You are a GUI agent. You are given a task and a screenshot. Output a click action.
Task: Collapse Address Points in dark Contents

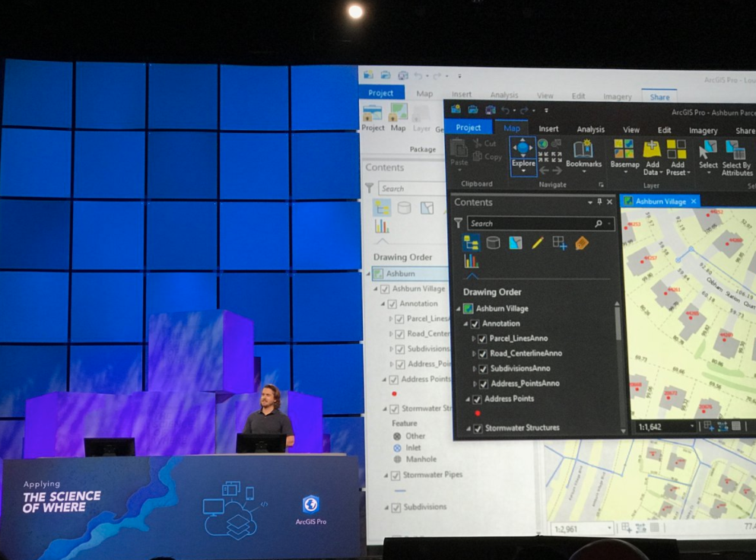(x=468, y=399)
